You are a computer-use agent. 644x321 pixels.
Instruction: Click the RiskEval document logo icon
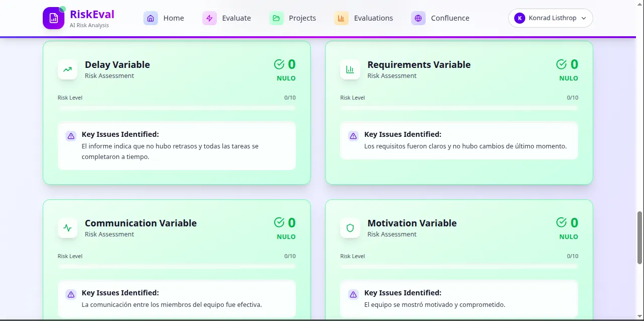coord(53,18)
